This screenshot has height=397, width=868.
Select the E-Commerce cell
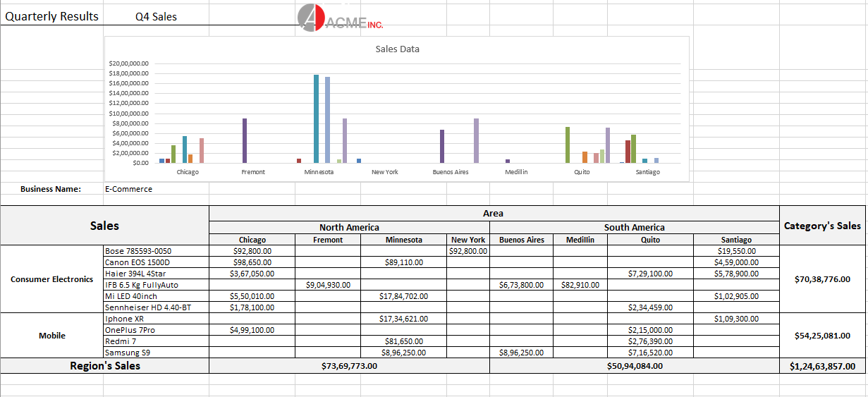coord(157,189)
